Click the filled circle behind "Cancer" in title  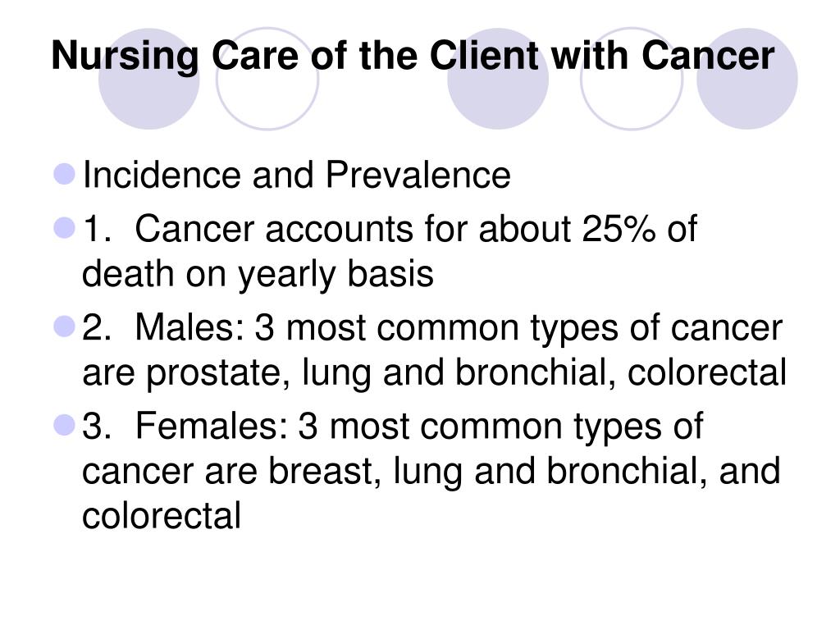coord(746,79)
